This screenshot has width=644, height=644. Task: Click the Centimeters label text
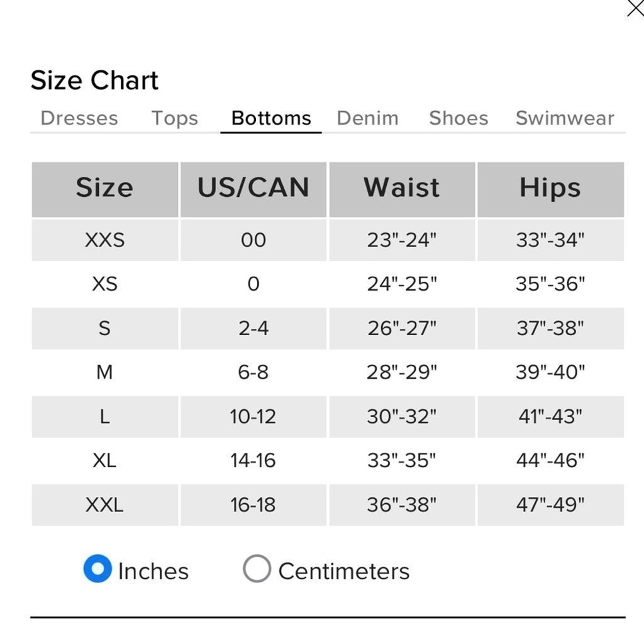tap(344, 571)
